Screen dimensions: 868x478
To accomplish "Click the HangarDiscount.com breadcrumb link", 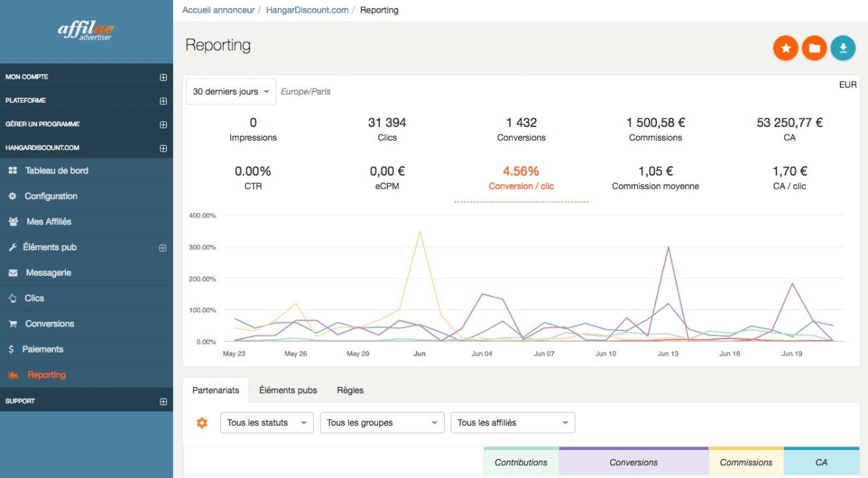I will pyautogui.click(x=307, y=10).
